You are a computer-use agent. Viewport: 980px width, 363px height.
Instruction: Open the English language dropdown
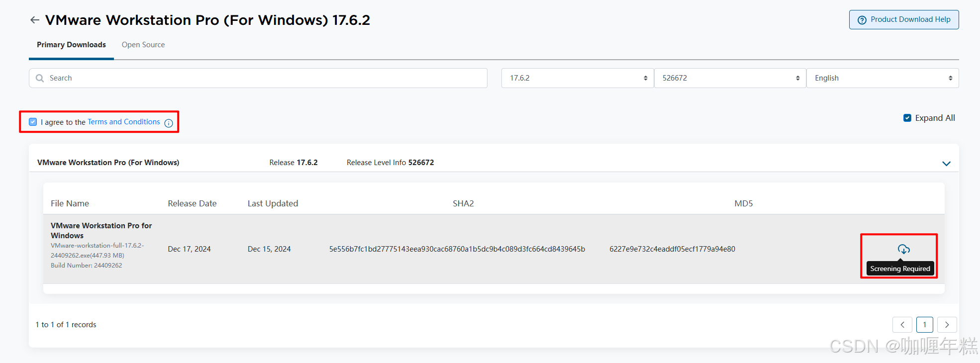pyautogui.click(x=882, y=78)
